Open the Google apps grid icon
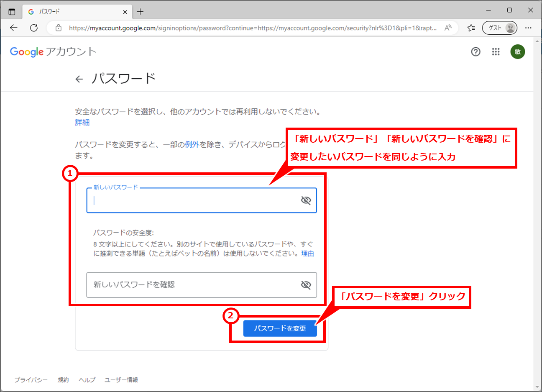542x392 pixels. click(x=496, y=52)
